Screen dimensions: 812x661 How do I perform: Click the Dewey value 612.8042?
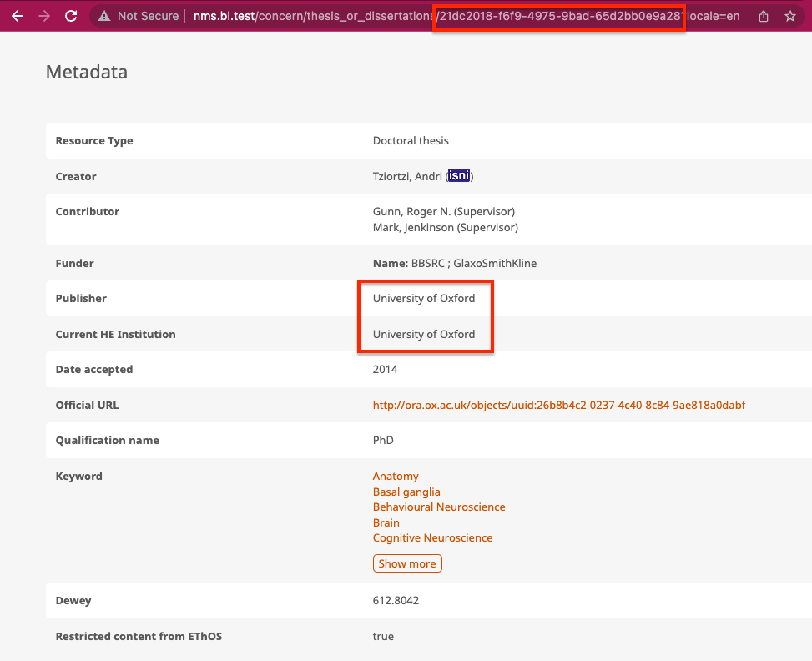click(395, 600)
